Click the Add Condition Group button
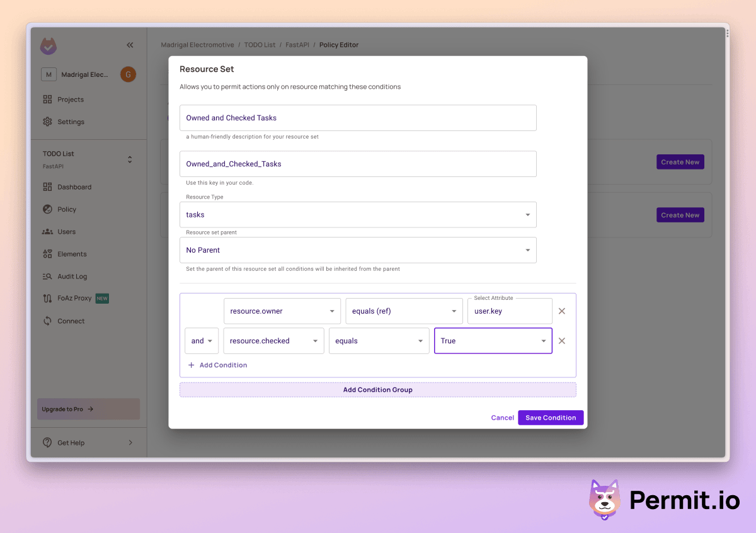This screenshot has width=756, height=533. (x=377, y=390)
